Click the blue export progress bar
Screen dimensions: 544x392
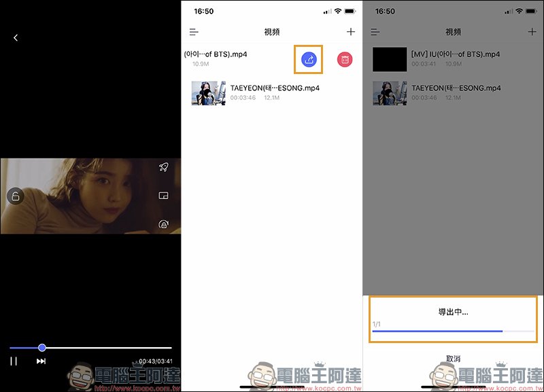(453, 332)
